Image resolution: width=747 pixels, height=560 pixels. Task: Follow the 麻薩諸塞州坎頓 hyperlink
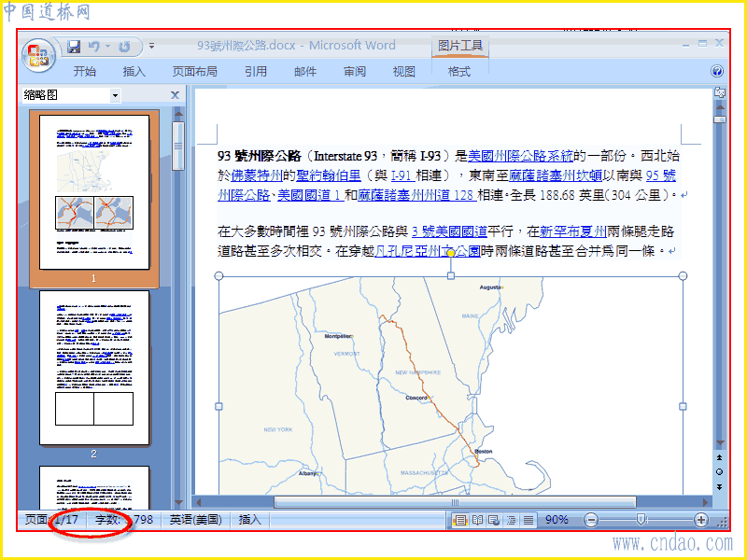pos(556,175)
